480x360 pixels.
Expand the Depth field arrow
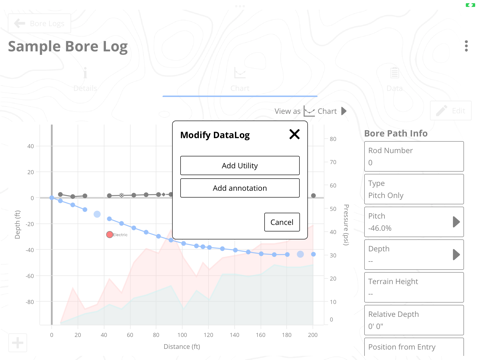(456, 255)
